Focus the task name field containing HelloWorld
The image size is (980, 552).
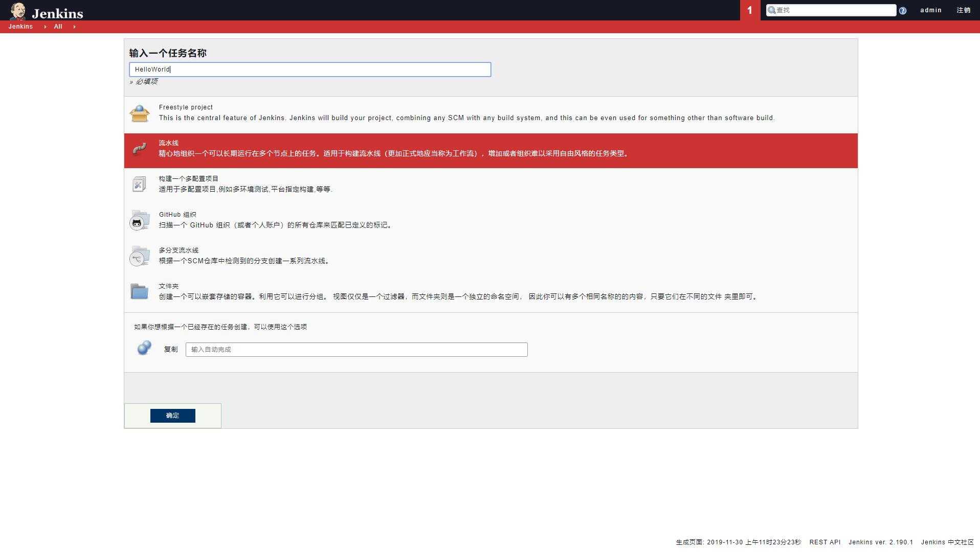point(310,70)
